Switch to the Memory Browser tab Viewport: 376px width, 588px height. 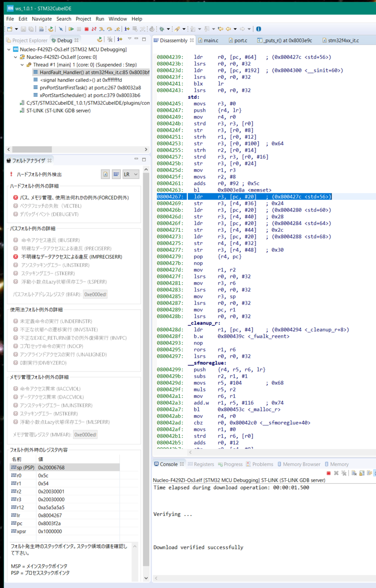pyautogui.click(x=298, y=464)
